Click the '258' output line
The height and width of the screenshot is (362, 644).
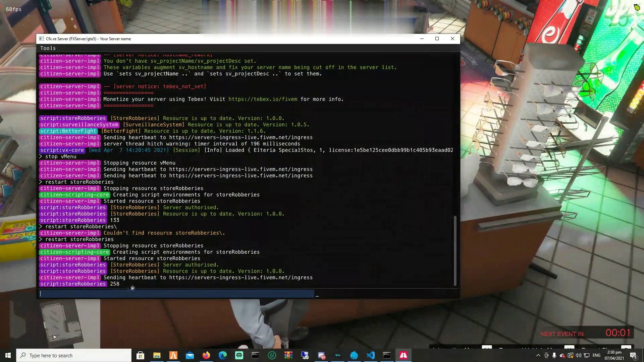click(x=115, y=284)
